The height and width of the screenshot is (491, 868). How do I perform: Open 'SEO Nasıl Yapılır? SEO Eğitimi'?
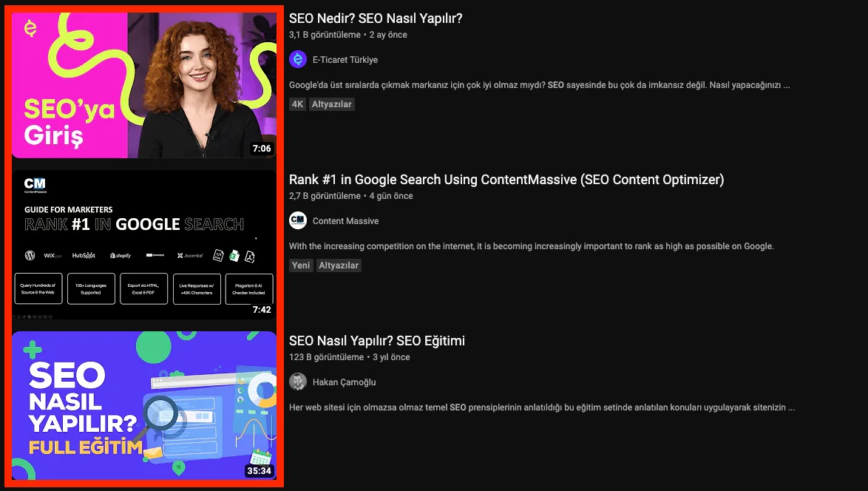coord(378,340)
